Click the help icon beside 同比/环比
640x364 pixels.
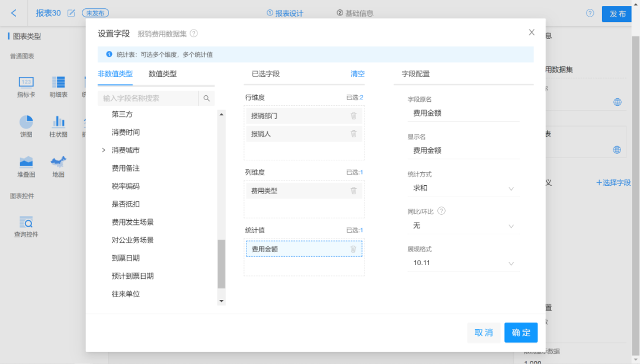click(x=441, y=211)
